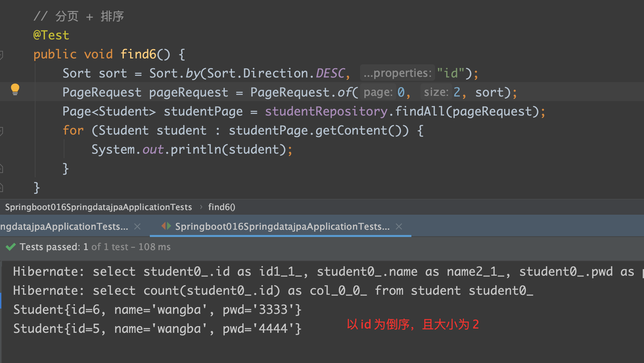Viewport: 644px width, 363px height.
Task: Click the fold end marker of for loop
Action: 1,169
